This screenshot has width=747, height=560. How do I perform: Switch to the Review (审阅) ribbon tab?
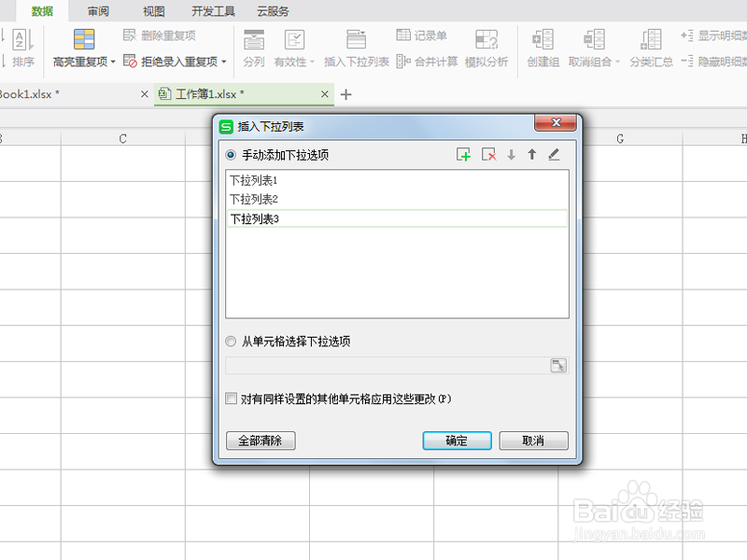[x=98, y=11]
